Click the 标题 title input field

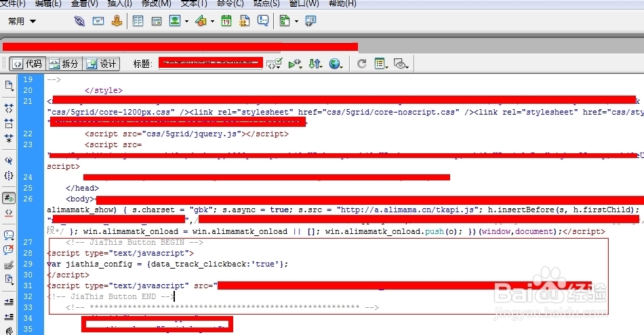[x=211, y=63]
